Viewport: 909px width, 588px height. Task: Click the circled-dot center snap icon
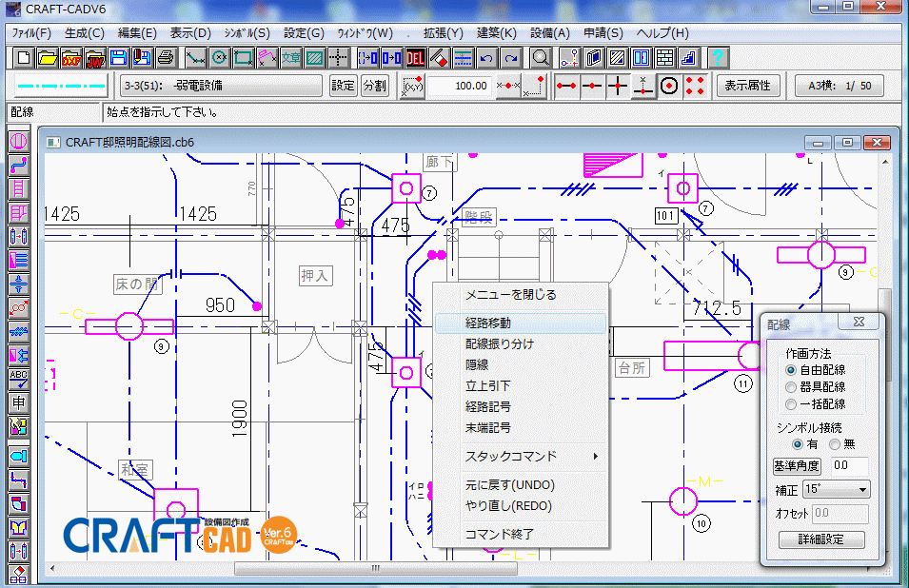[x=669, y=86]
